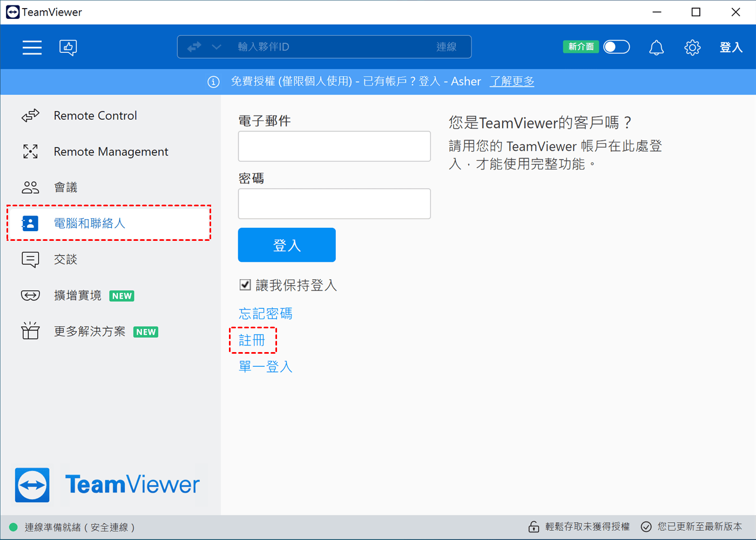
Task: Click the 密碼 password field
Action: (334, 204)
